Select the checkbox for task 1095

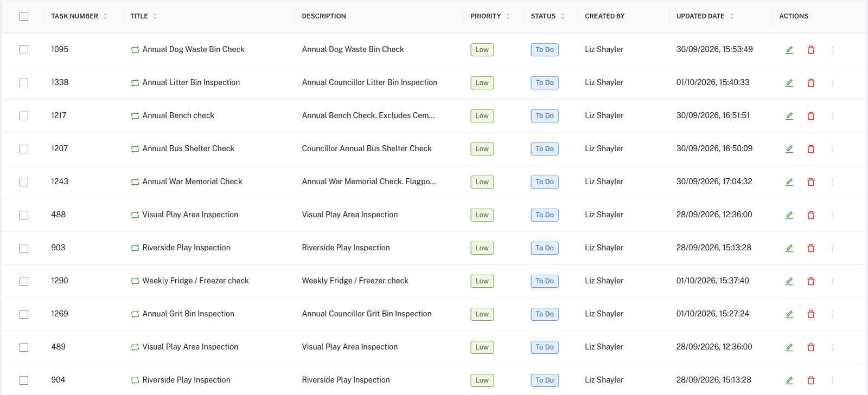(24, 50)
